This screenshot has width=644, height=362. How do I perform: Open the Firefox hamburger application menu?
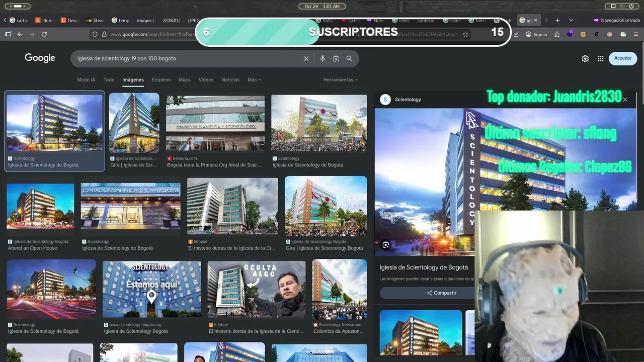click(x=636, y=34)
